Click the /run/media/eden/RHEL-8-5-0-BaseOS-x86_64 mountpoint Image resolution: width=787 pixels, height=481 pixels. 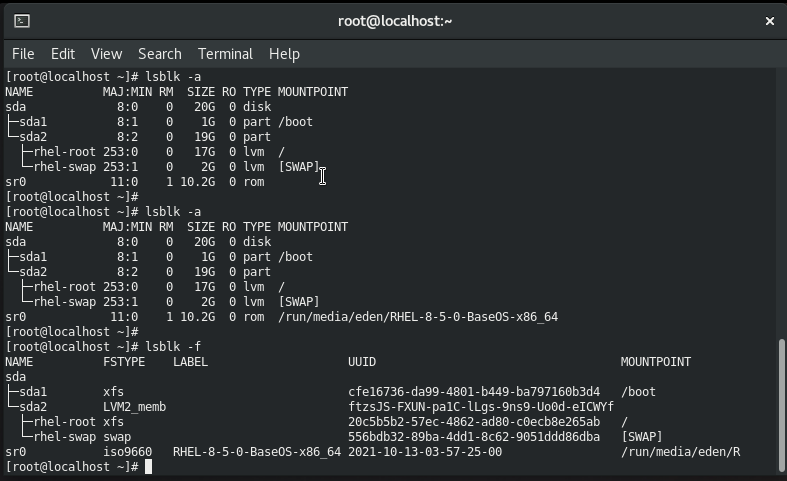418,317
